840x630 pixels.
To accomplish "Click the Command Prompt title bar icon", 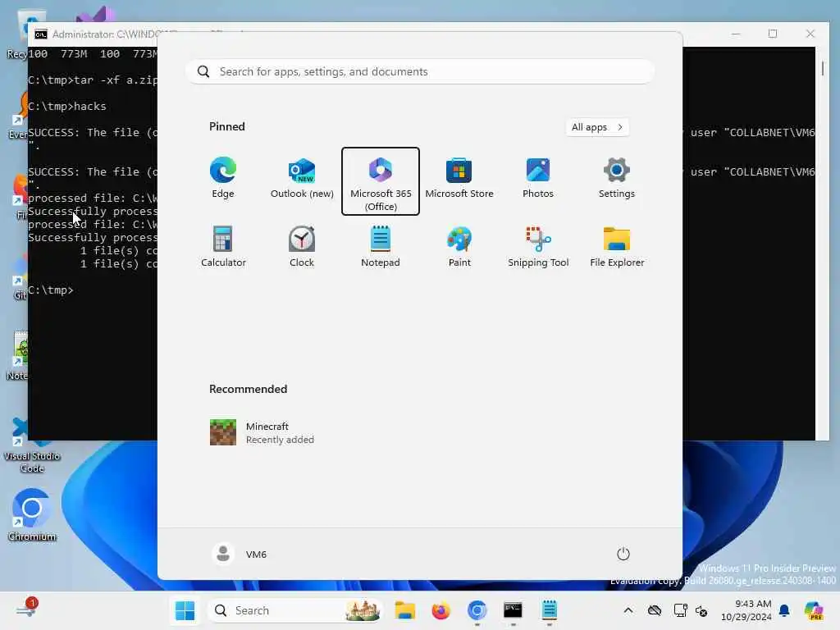I will pos(41,34).
